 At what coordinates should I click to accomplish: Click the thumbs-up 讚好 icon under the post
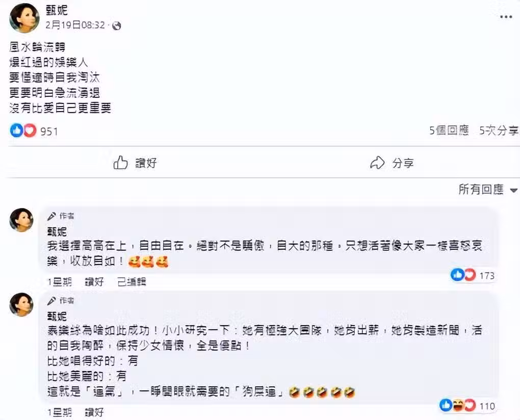(x=120, y=163)
